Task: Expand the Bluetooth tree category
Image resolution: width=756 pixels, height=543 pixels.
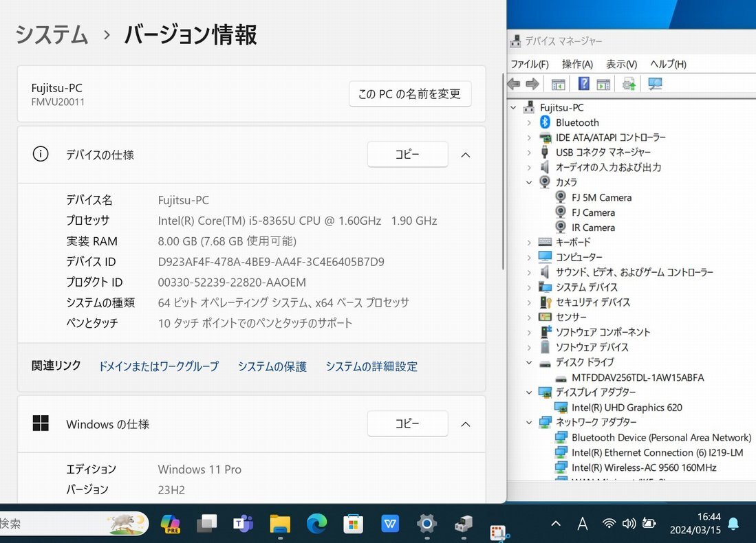Action: pyautogui.click(x=529, y=123)
